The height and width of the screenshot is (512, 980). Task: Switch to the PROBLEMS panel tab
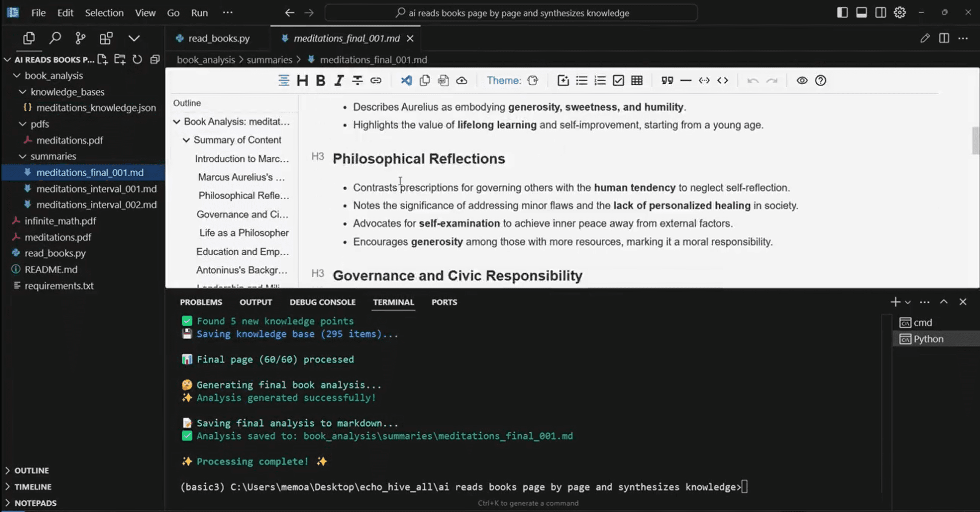201,302
